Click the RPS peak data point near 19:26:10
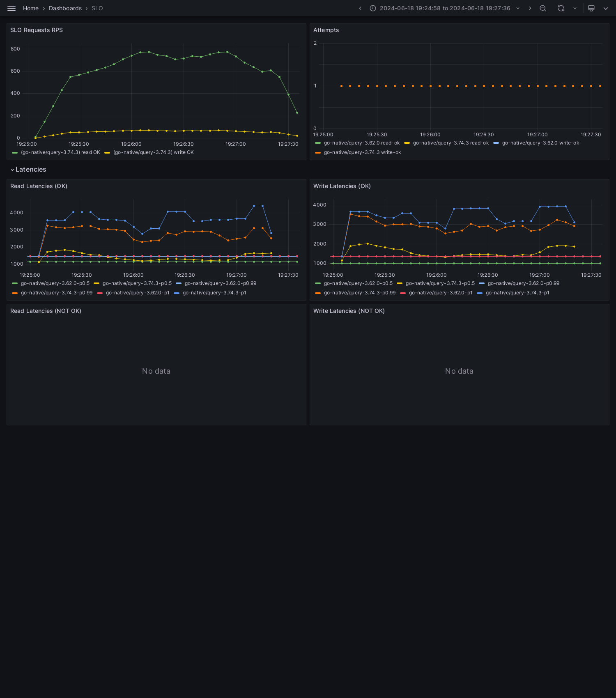The image size is (616, 698). pyautogui.click(x=149, y=52)
